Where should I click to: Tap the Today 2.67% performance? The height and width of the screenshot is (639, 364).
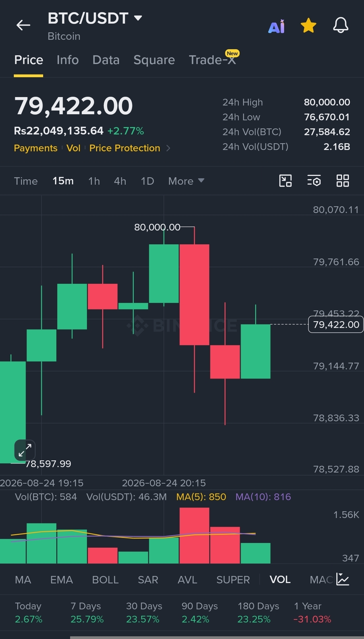[x=28, y=613]
